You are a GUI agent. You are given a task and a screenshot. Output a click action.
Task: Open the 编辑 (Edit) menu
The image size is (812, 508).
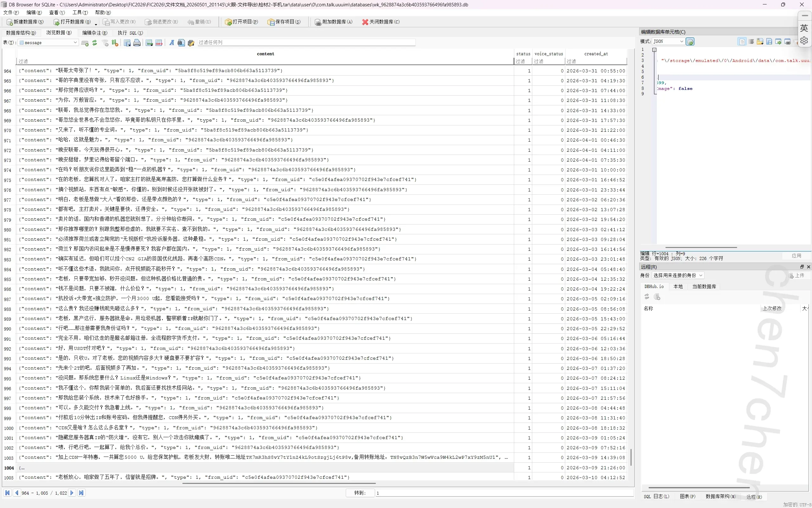point(34,12)
